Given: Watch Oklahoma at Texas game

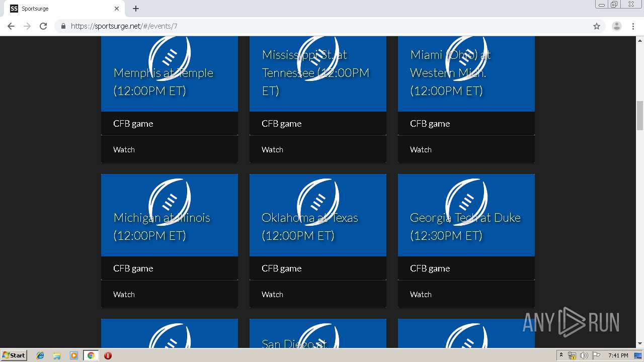Looking at the screenshot, I should tap(272, 295).
